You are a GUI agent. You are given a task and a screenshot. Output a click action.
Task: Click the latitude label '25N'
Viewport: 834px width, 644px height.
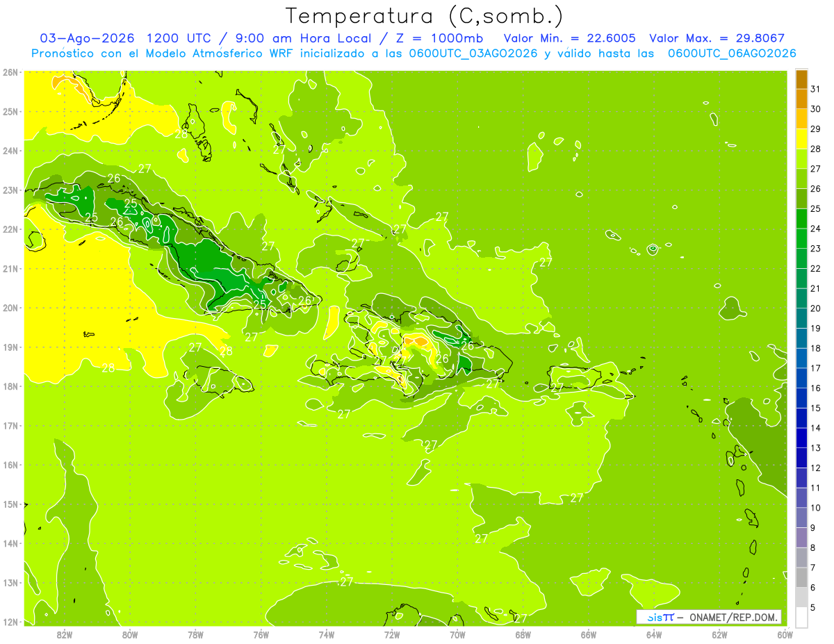[10, 112]
